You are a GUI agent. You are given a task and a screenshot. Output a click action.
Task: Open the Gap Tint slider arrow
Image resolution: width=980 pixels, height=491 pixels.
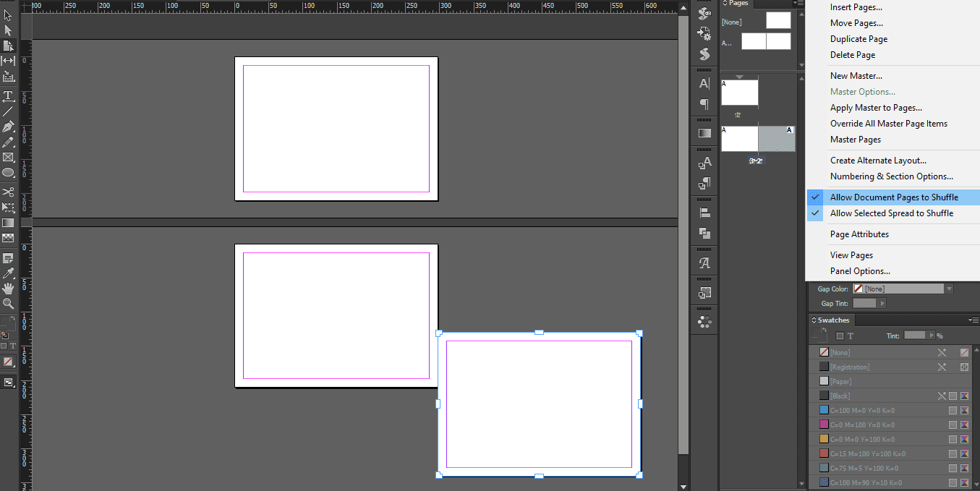click(883, 304)
